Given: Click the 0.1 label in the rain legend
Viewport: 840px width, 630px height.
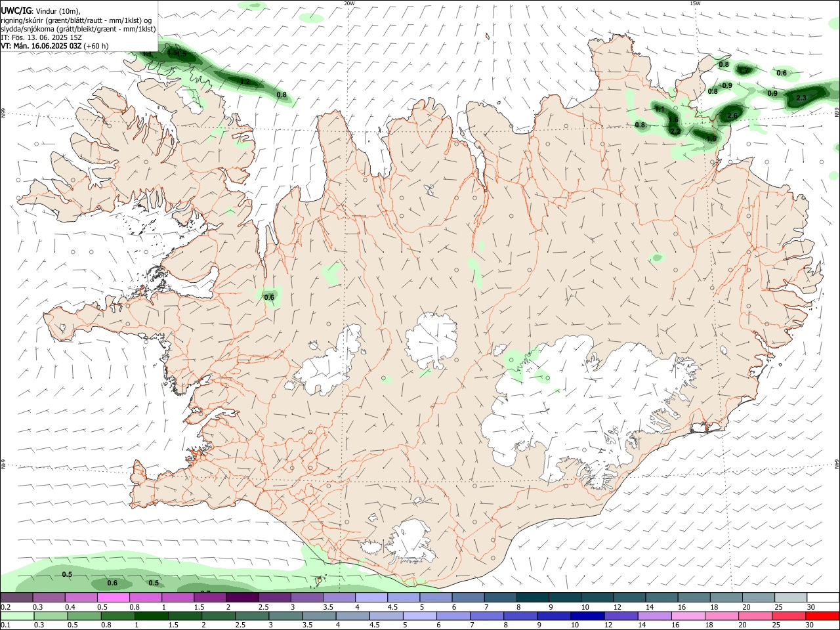Looking at the screenshot, I should (x=5, y=625).
